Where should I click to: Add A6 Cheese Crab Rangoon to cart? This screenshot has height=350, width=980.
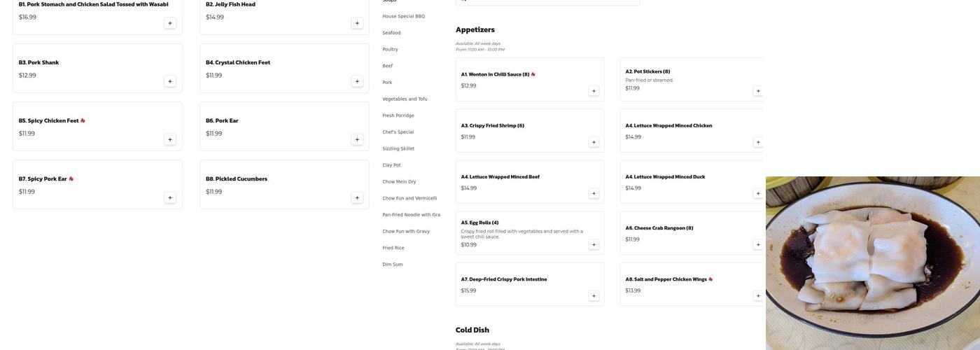click(757, 245)
